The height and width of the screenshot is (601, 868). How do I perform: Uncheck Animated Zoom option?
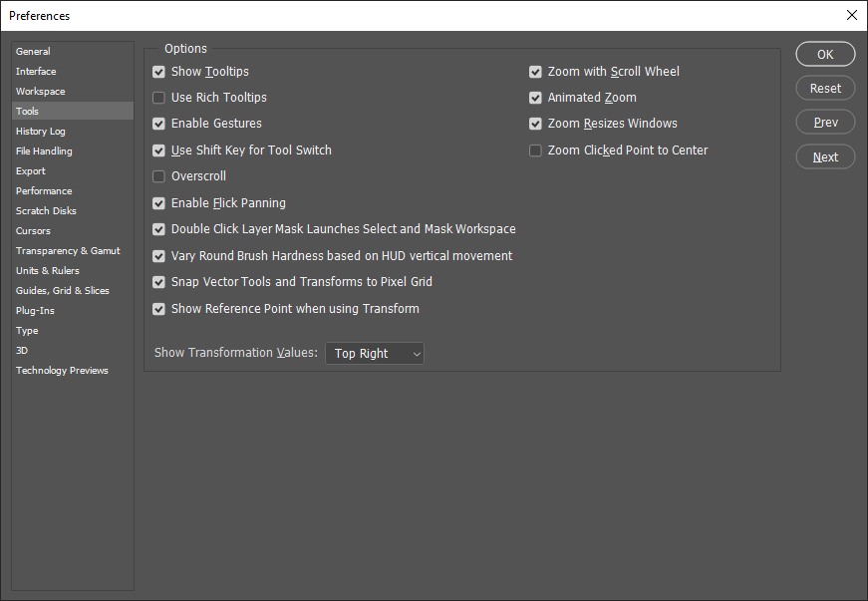(536, 98)
